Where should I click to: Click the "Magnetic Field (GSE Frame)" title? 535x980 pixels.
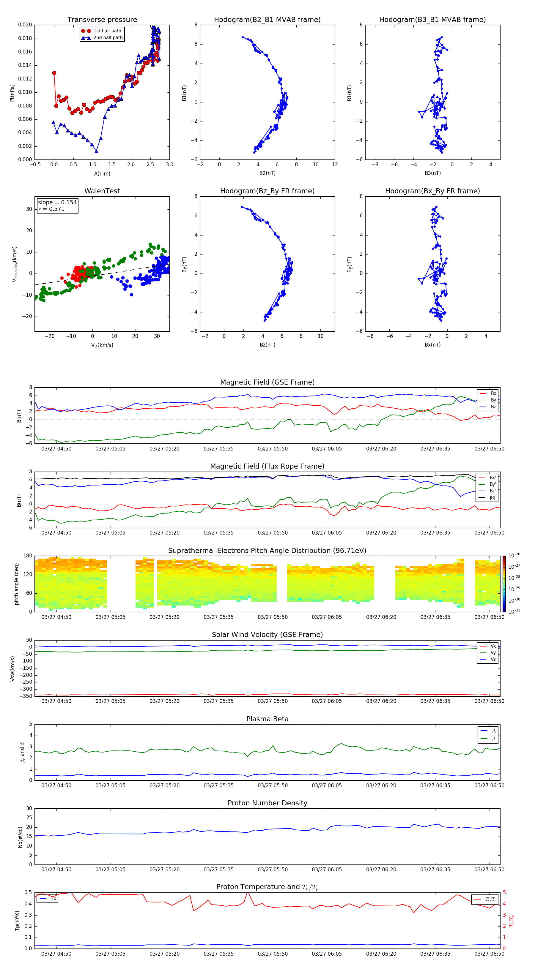267,382
